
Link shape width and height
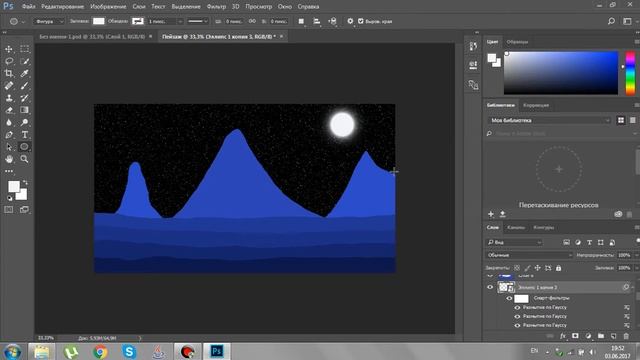pos(252,21)
